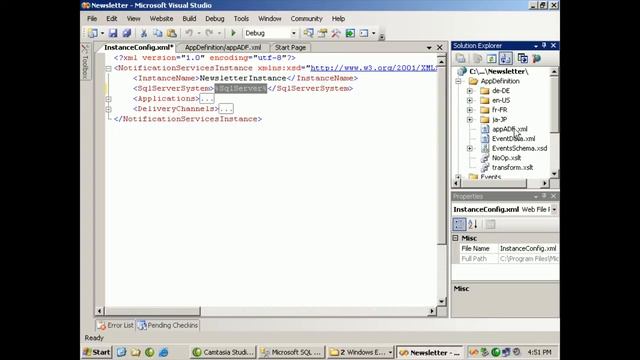
Task: Click the editor horizontal scrollbar thumb
Action: coord(153,311)
